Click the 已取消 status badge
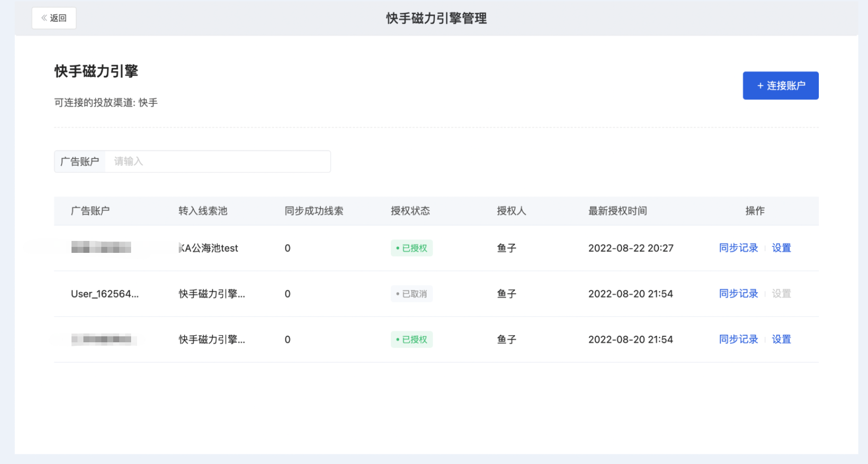 (x=412, y=294)
